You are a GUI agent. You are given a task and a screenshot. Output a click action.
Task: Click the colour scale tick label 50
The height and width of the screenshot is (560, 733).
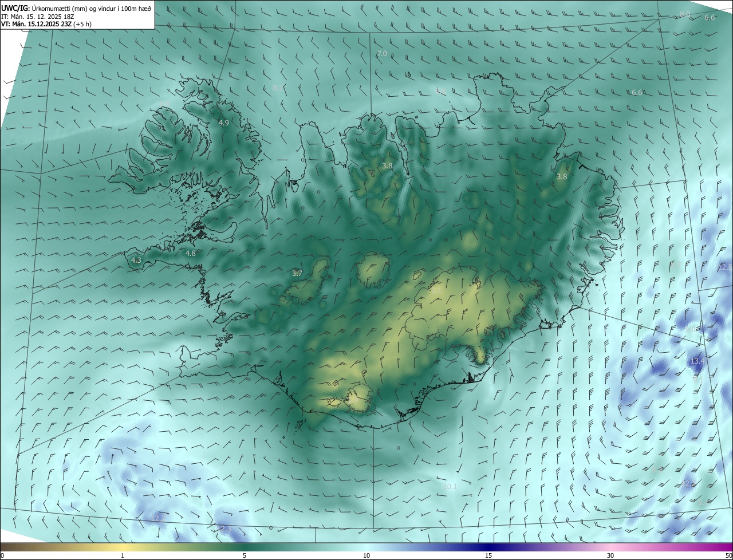click(x=728, y=555)
